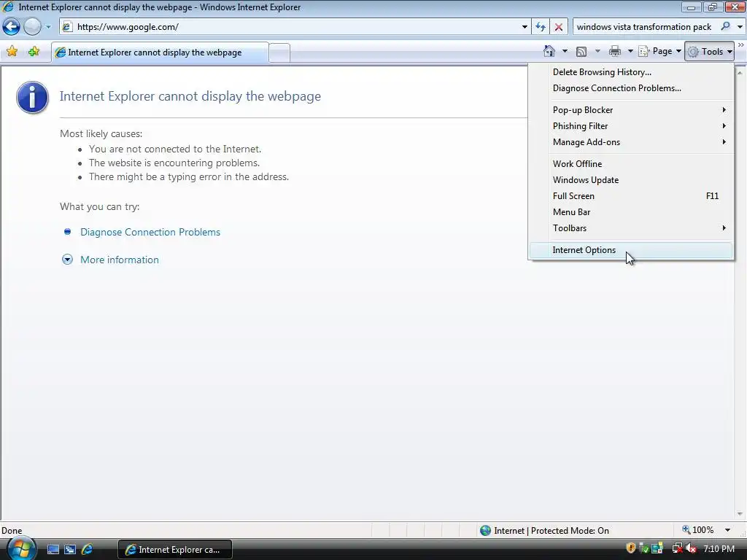Click the RSS Feeds toolbar icon
The width and height of the screenshot is (747, 560).
(x=581, y=52)
